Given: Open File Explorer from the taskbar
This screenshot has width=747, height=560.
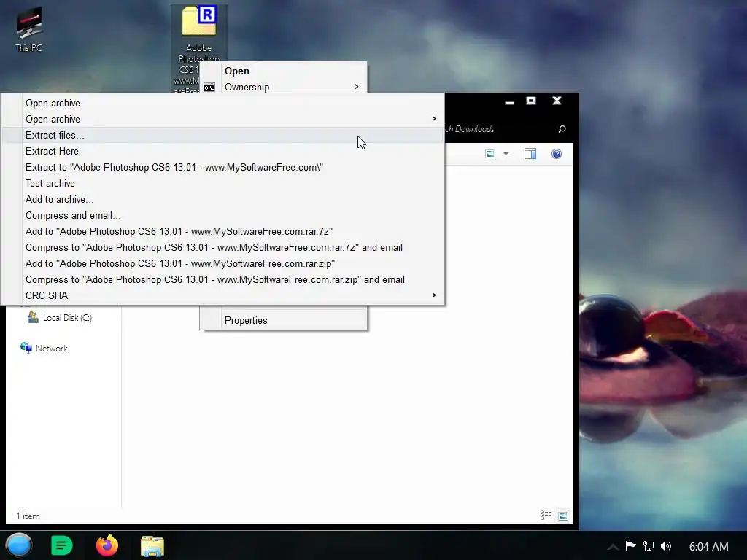Looking at the screenshot, I should click(x=152, y=545).
